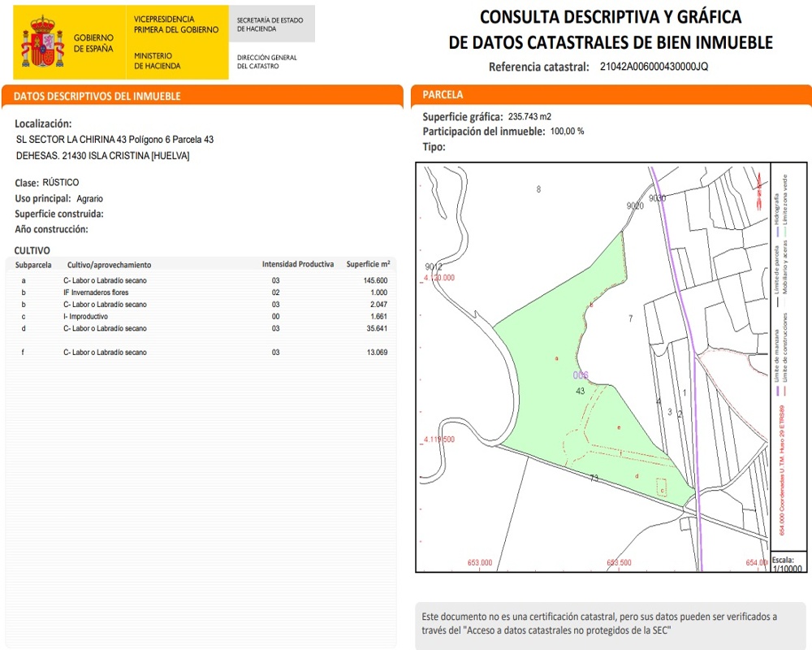Viewport: 812px width, 650px height.
Task: Click the 'Año construcción:' label
Action: [51, 229]
